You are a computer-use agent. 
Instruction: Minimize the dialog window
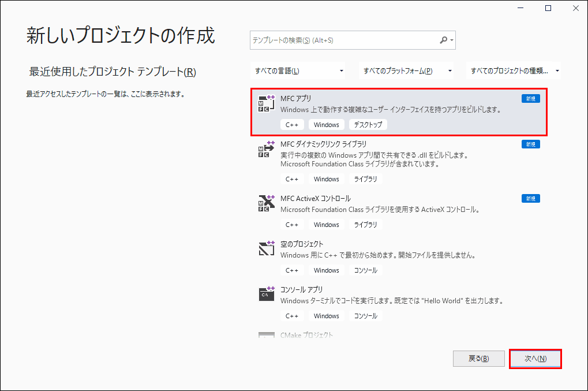(520, 8)
